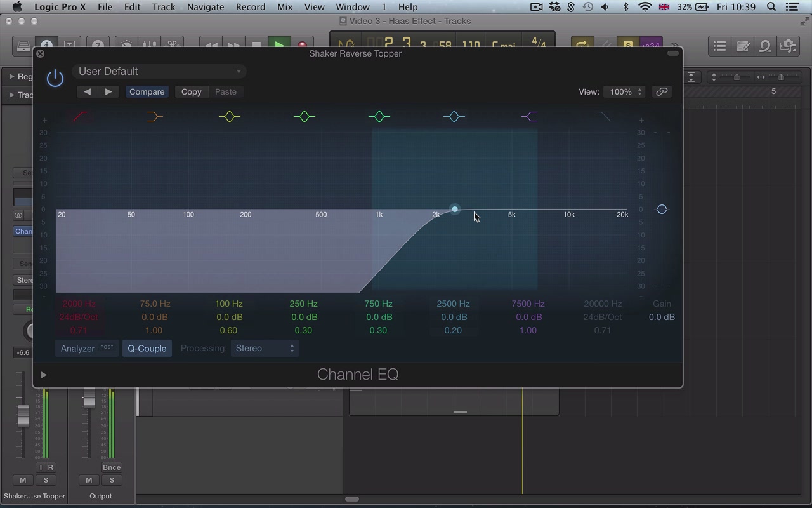
Task: Open the Loop Browser button
Action: tap(766, 46)
